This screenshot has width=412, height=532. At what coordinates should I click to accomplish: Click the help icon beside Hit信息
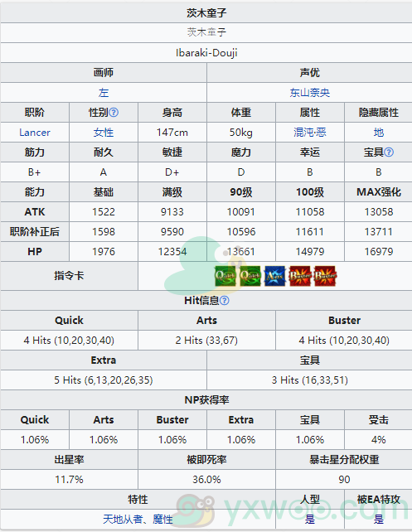click(x=225, y=300)
